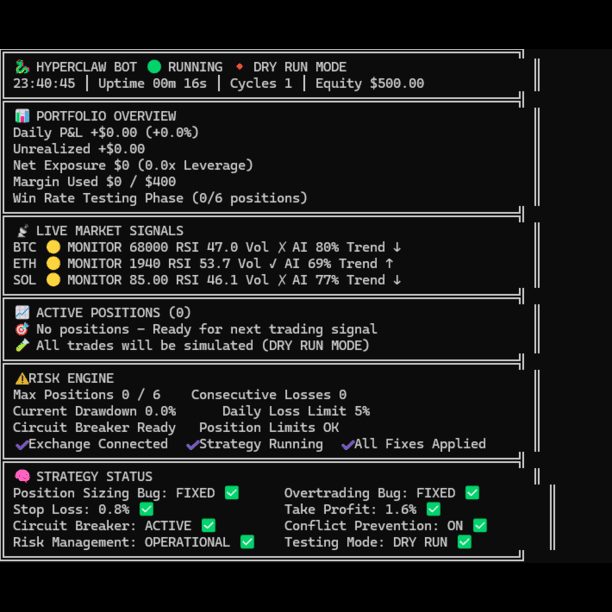
Task: Click the SOL trend down arrow
Action: (x=397, y=280)
